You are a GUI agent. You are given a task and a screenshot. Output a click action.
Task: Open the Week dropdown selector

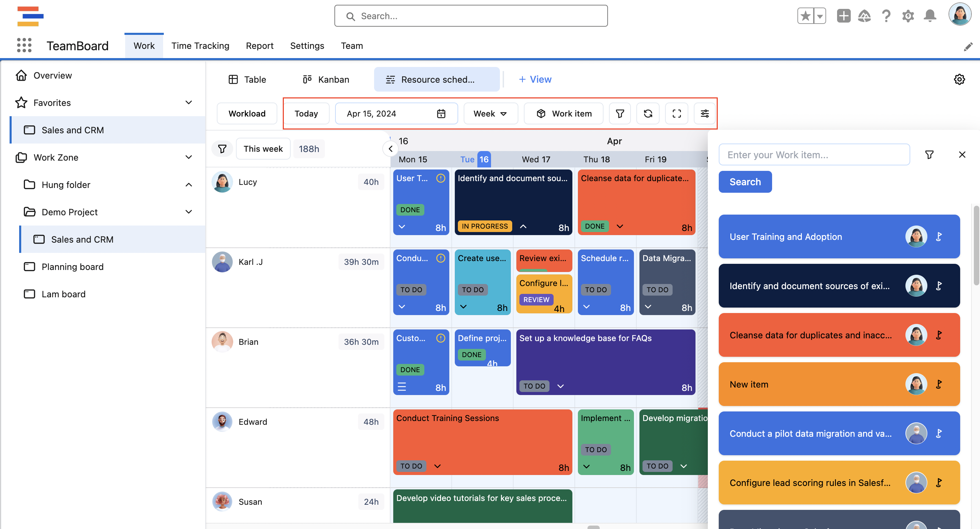click(491, 113)
